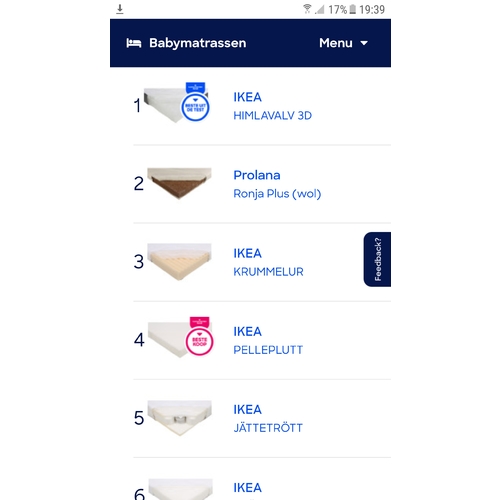Open IKEA HIMLAVALV 3D link

pyautogui.click(x=272, y=106)
